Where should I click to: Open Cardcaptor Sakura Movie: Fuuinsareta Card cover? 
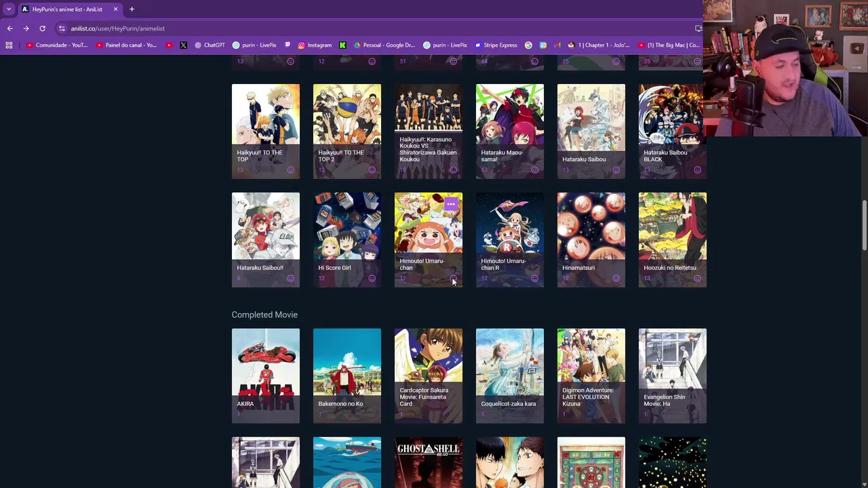click(x=429, y=376)
